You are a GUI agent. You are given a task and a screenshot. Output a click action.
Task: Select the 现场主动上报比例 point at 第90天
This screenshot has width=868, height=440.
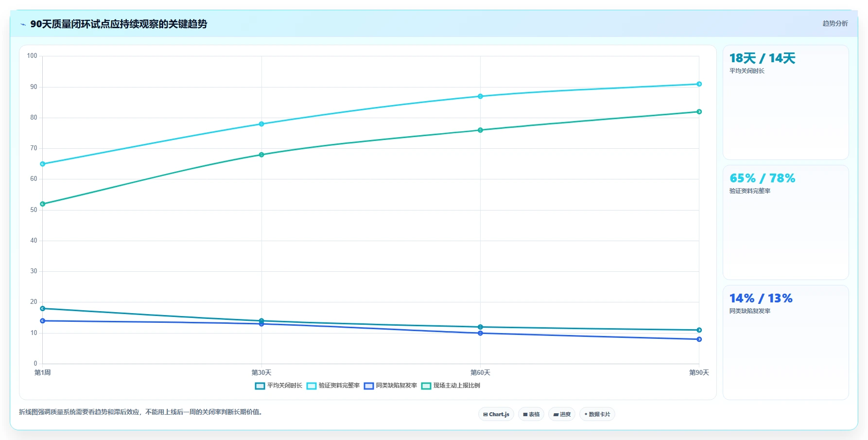(x=699, y=112)
